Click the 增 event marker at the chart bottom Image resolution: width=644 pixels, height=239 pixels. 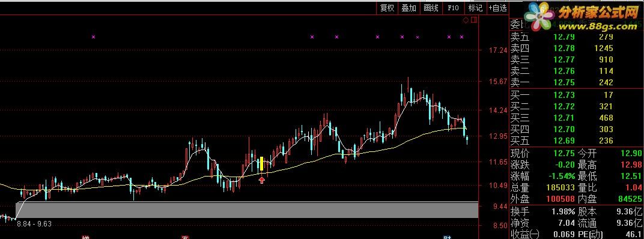click(86, 237)
